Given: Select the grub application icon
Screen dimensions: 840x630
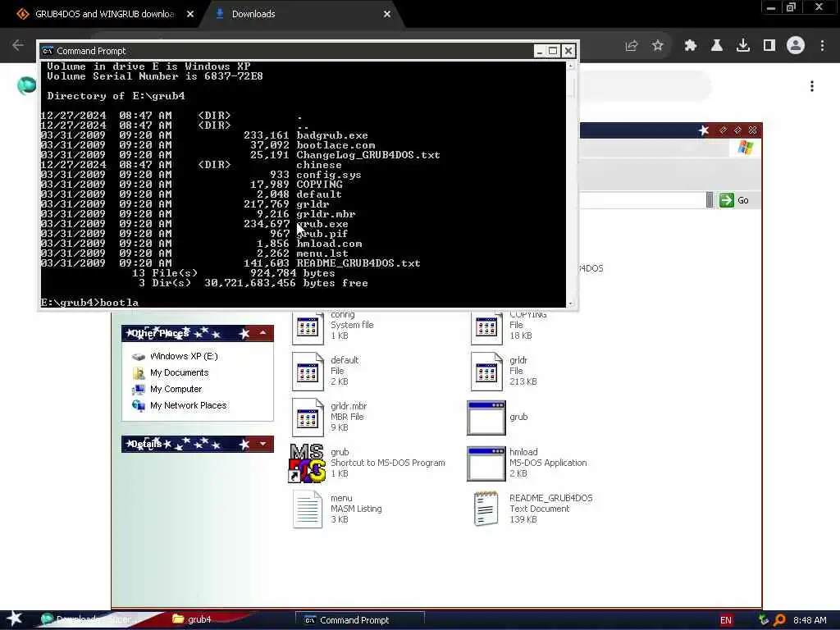Looking at the screenshot, I should (486, 418).
